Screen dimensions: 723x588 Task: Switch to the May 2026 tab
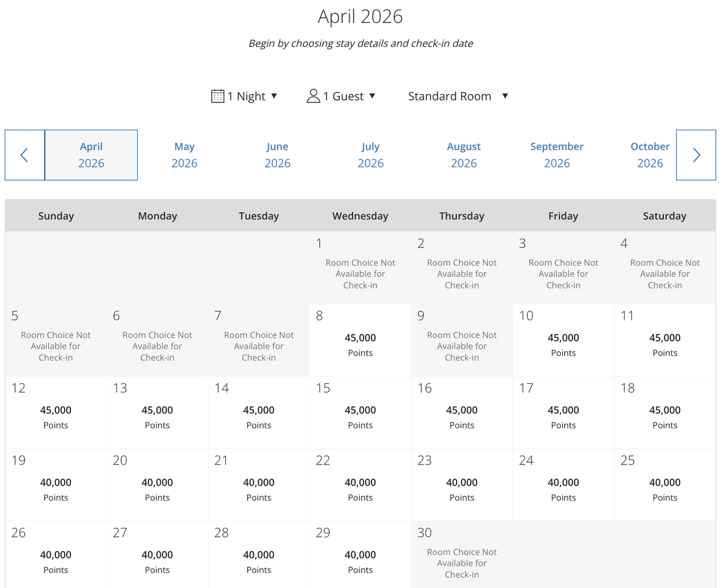(x=184, y=155)
